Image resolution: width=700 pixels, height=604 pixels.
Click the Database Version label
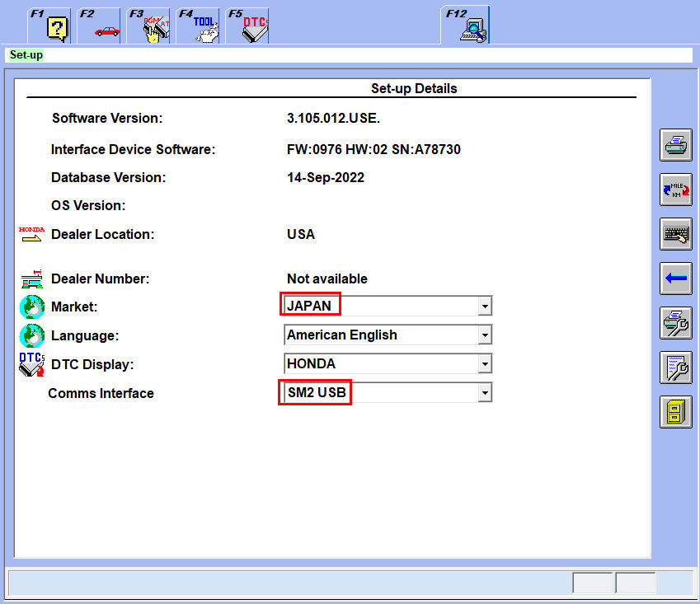click(x=109, y=177)
